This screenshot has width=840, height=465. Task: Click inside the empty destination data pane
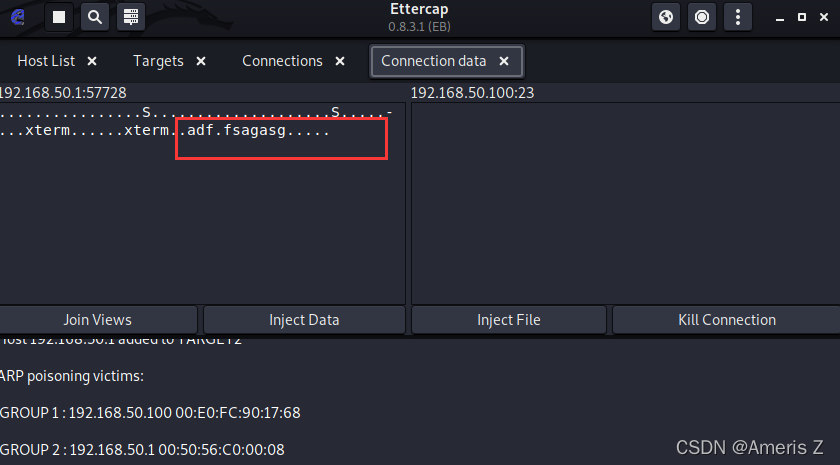pos(625,204)
